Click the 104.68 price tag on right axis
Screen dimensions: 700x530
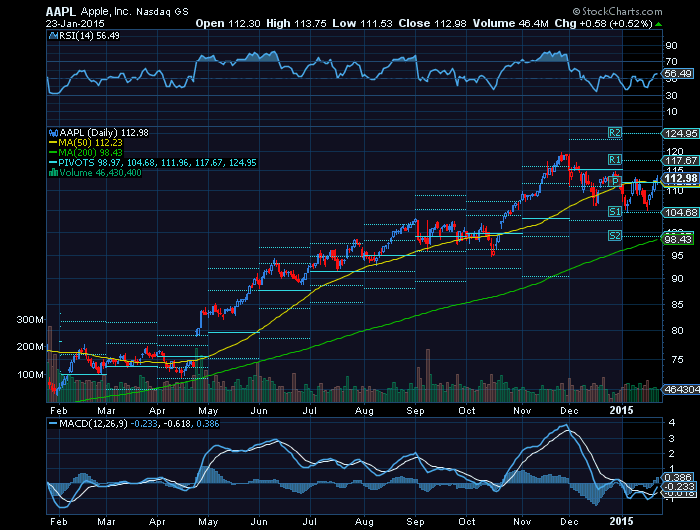point(681,213)
